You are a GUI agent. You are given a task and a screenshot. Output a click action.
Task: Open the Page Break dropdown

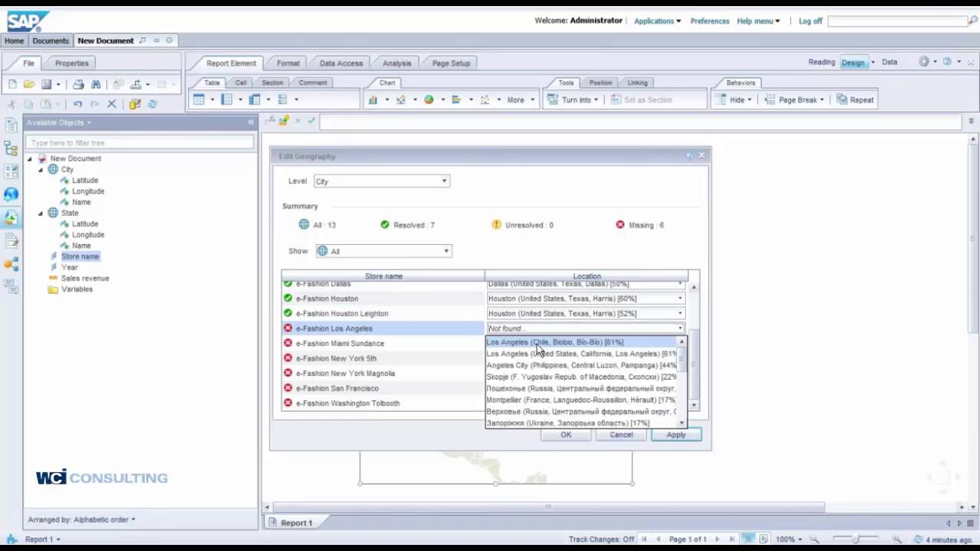[795, 99]
